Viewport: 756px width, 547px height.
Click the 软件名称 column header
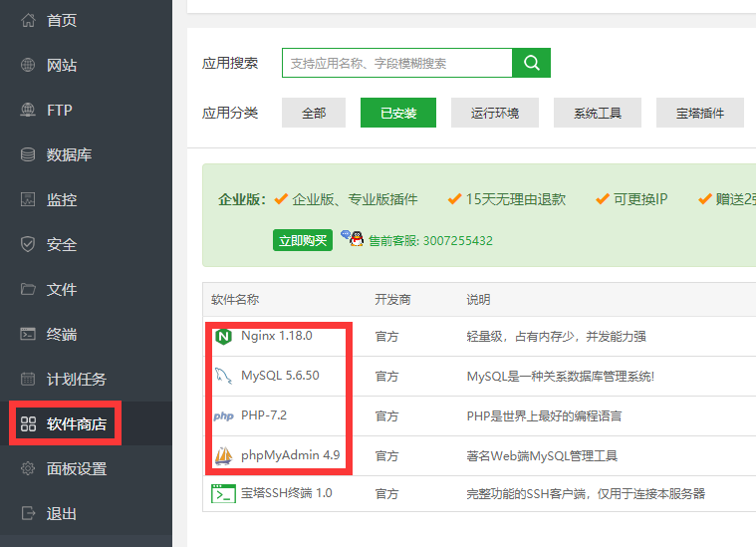coord(235,300)
